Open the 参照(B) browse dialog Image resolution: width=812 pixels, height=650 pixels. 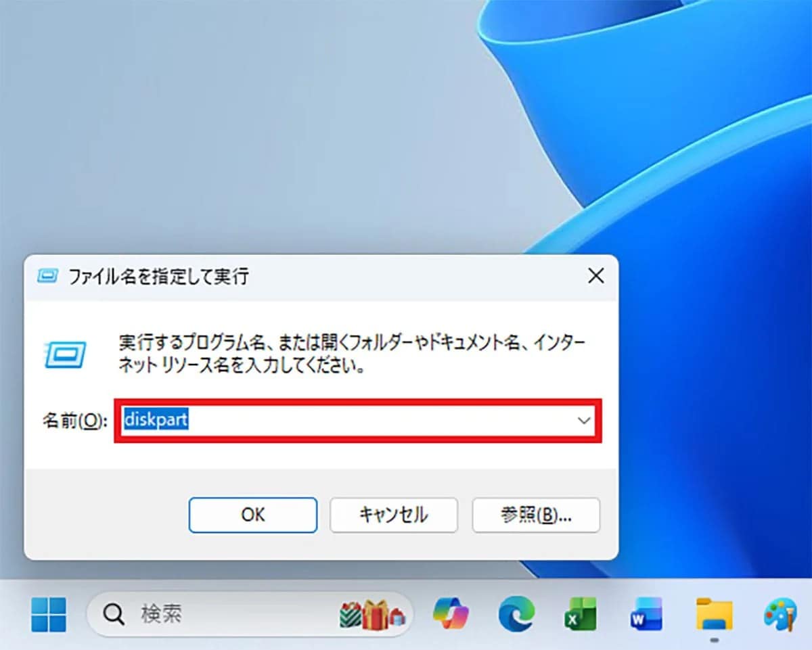536,515
